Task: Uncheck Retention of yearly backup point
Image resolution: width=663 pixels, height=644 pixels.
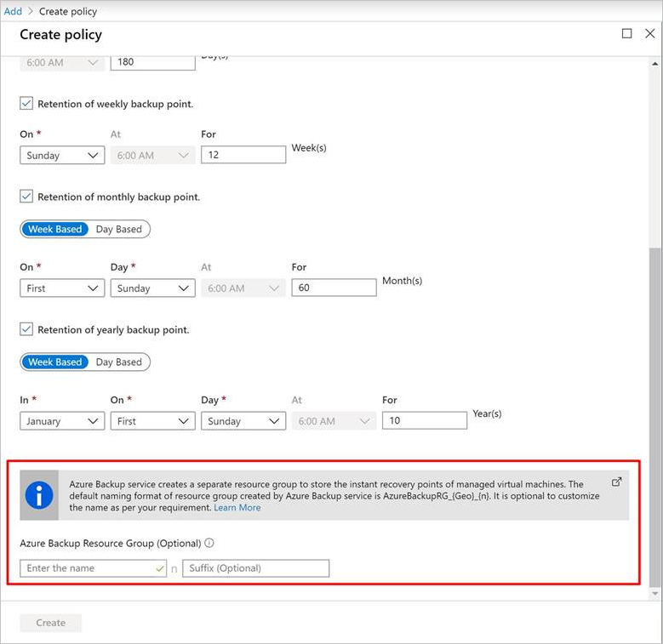Action: click(x=26, y=329)
